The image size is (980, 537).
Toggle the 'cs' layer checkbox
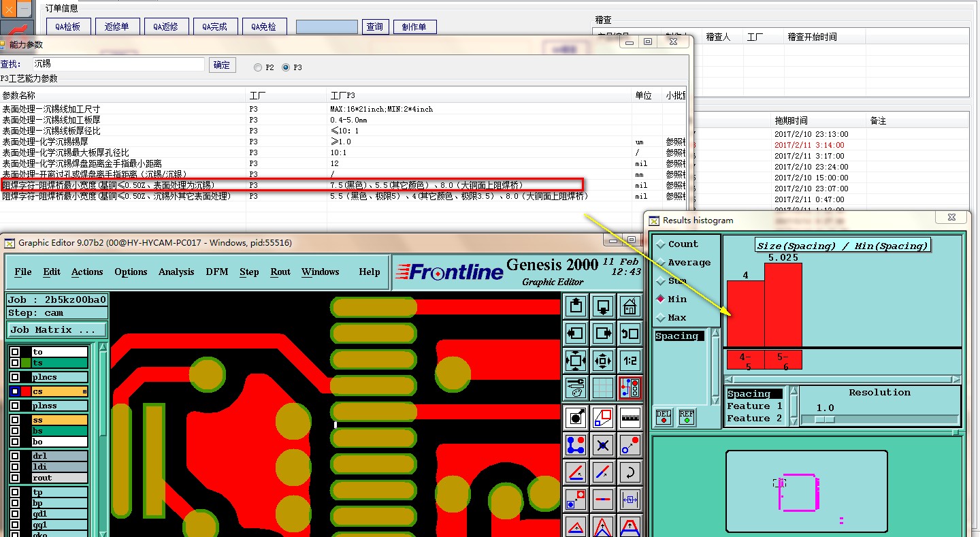[15, 391]
